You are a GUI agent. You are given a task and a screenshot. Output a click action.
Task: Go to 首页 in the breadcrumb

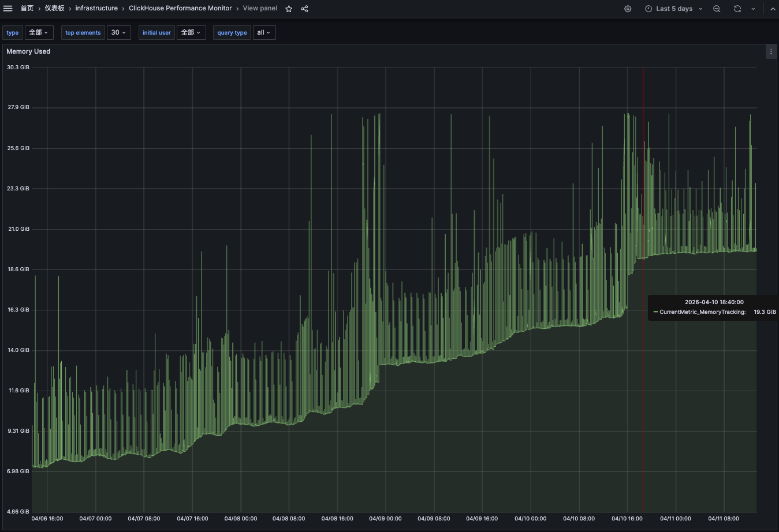[x=27, y=8]
